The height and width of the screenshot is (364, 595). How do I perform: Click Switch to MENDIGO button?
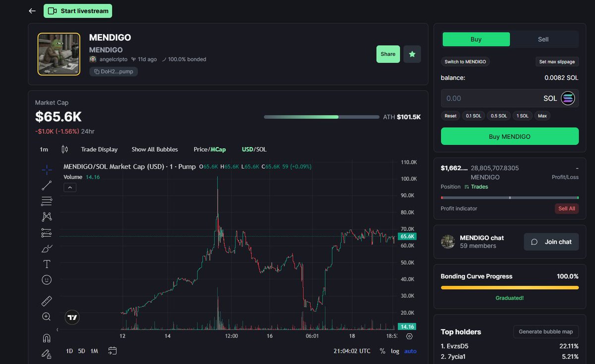pyautogui.click(x=466, y=61)
